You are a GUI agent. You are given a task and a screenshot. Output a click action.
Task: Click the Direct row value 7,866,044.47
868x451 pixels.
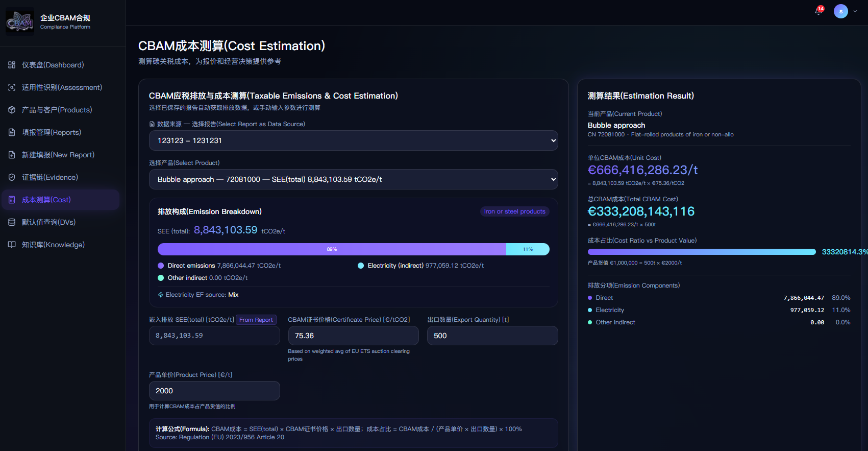click(x=804, y=298)
